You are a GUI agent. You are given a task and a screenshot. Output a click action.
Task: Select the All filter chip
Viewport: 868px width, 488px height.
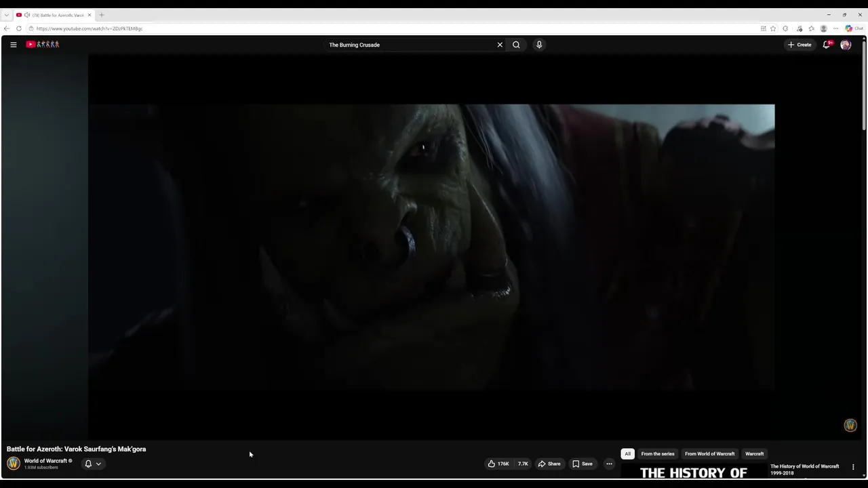pyautogui.click(x=628, y=454)
